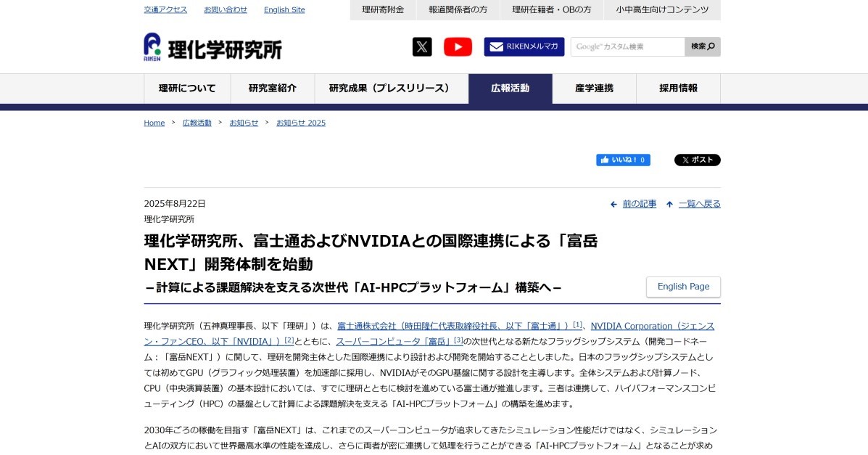
Task: Open the X (Twitter) icon link
Action: (422, 47)
